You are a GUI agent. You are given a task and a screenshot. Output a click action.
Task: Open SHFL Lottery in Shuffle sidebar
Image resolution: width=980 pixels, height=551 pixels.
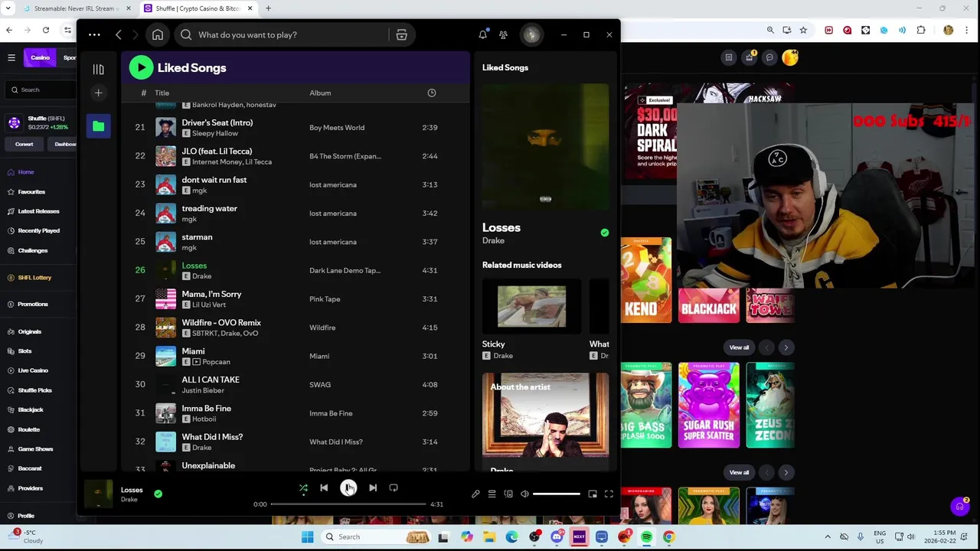34,277
